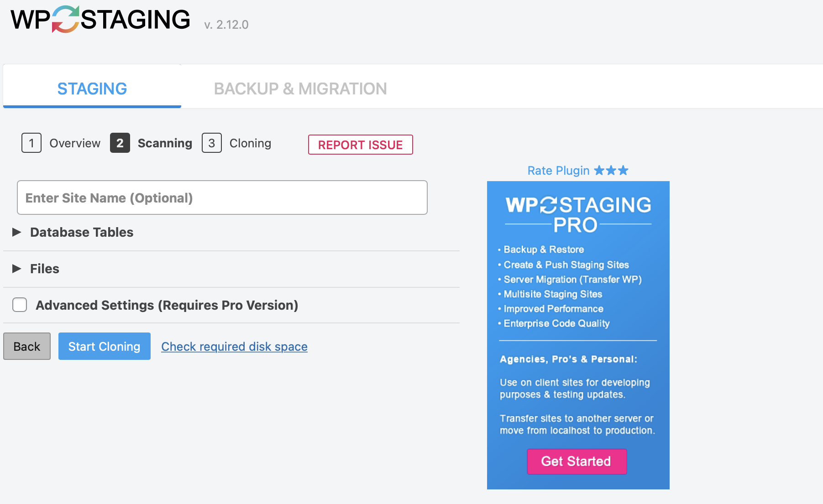The image size is (823, 504).
Task: Click the third Rate Plugin star
Action: click(624, 170)
